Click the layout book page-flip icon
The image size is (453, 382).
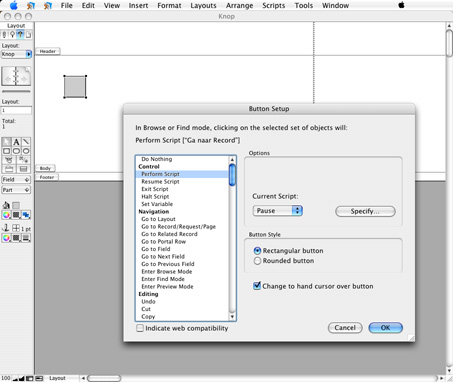tap(16, 76)
